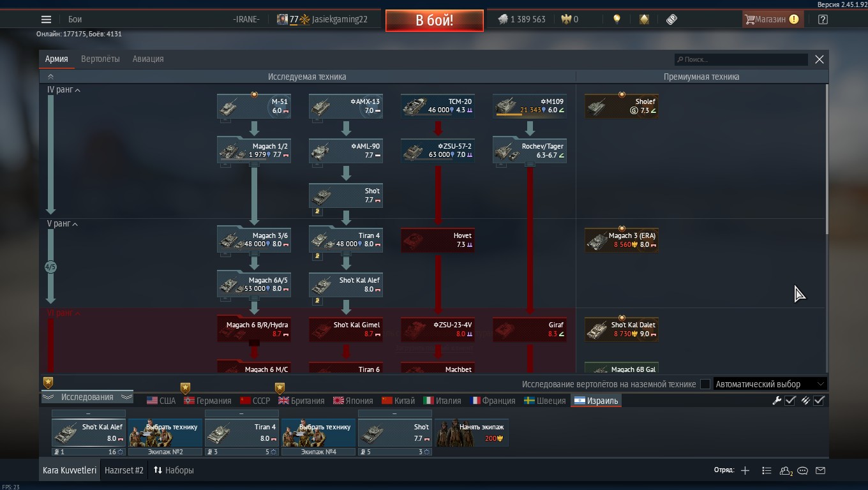The width and height of the screenshot is (868, 490).
Task: Open the mail envelope icon
Action: pyautogui.click(x=821, y=470)
